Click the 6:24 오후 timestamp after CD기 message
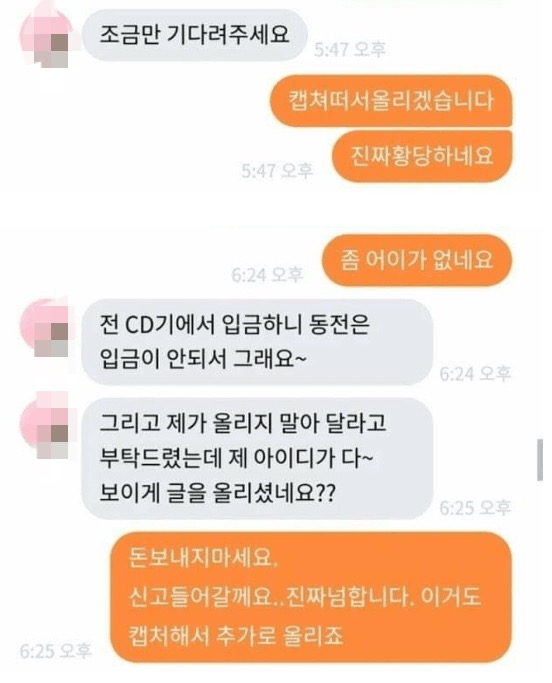The width and height of the screenshot is (552, 683). [475, 373]
